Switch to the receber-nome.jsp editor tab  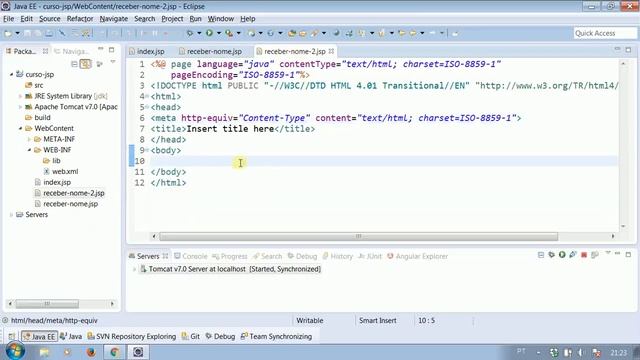click(x=211, y=51)
